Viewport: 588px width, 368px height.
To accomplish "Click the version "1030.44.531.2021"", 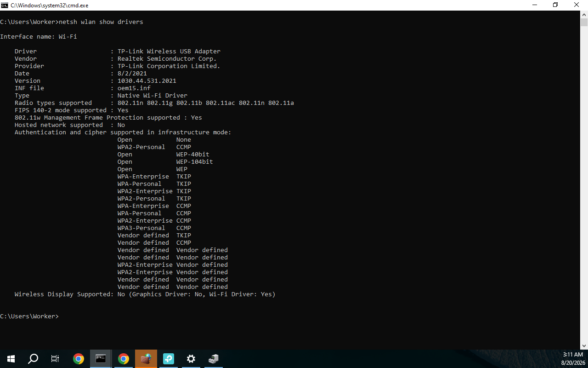I will pos(147,81).
